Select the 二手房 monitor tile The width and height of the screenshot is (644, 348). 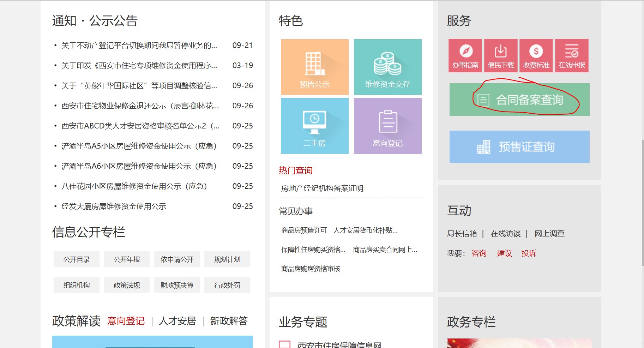(x=314, y=126)
